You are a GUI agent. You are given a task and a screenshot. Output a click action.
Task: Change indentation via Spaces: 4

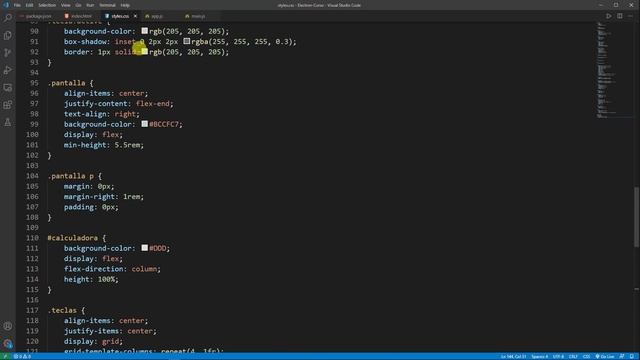[540, 356]
